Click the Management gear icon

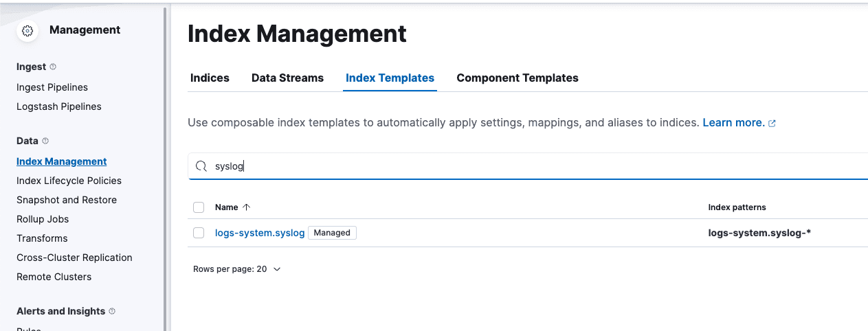coord(27,31)
